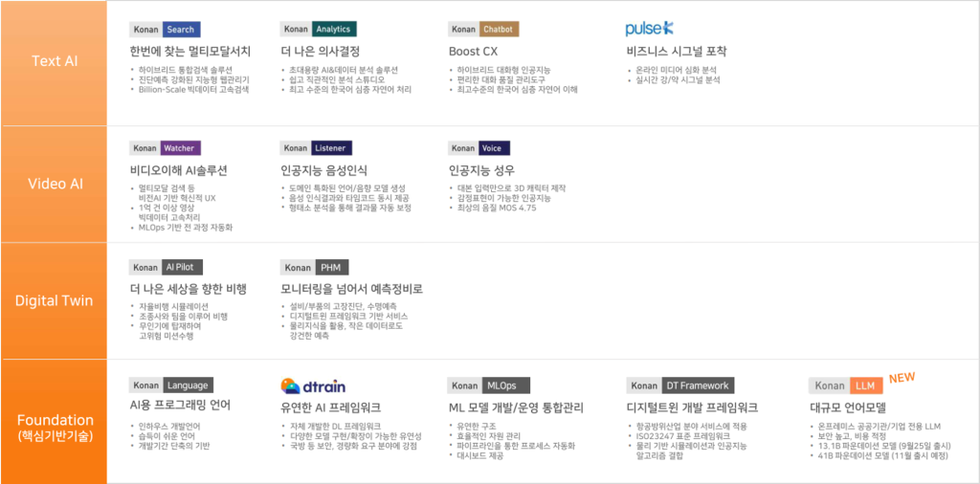Click the text 형태소 분석을 통해 결과물 자동 보정

(350, 208)
